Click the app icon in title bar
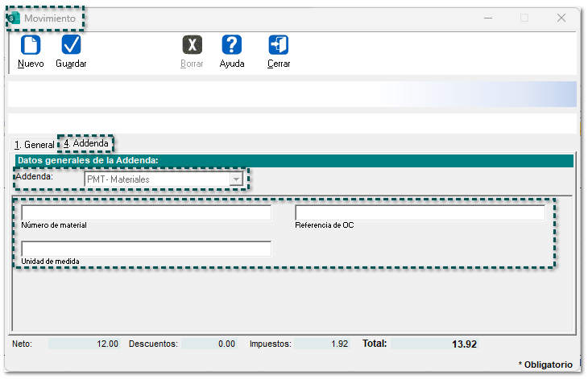The width and height of the screenshot is (588, 379). pyautogui.click(x=14, y=18)
